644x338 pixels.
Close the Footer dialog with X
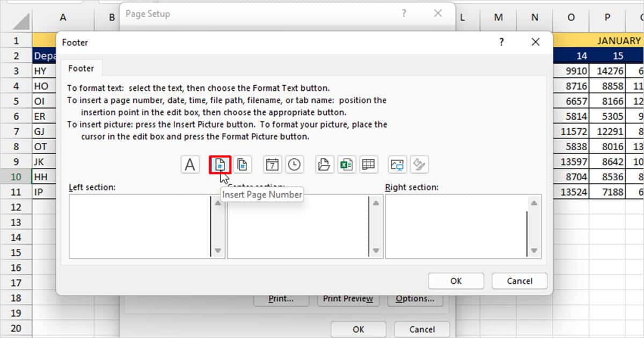pyautogui.click(x=535, y=42)
